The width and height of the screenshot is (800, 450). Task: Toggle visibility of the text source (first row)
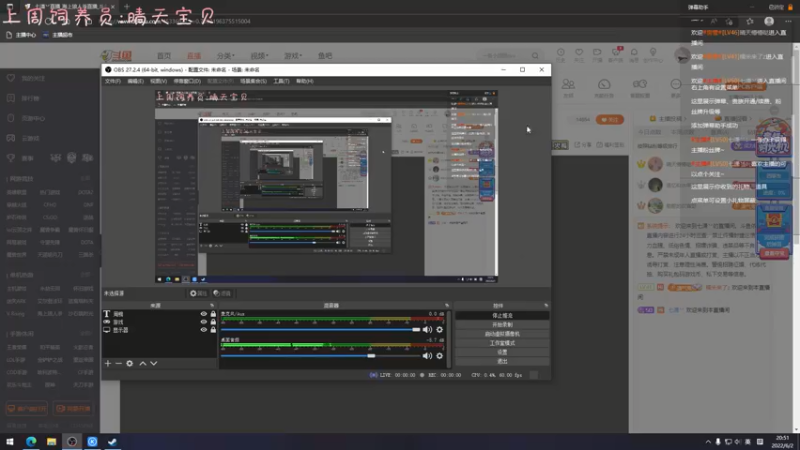pos(204,314)
